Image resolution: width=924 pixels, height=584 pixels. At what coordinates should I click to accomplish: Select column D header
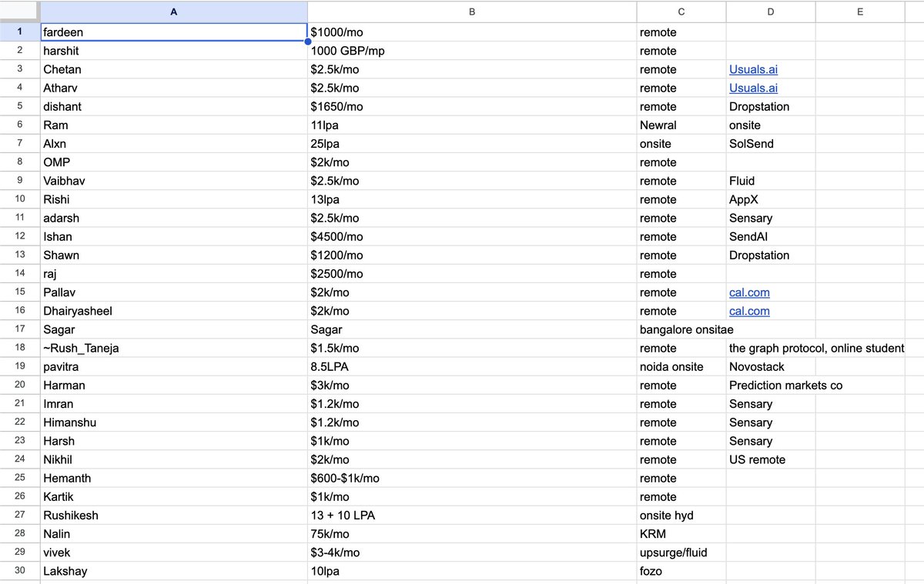(x=771, y=12)
